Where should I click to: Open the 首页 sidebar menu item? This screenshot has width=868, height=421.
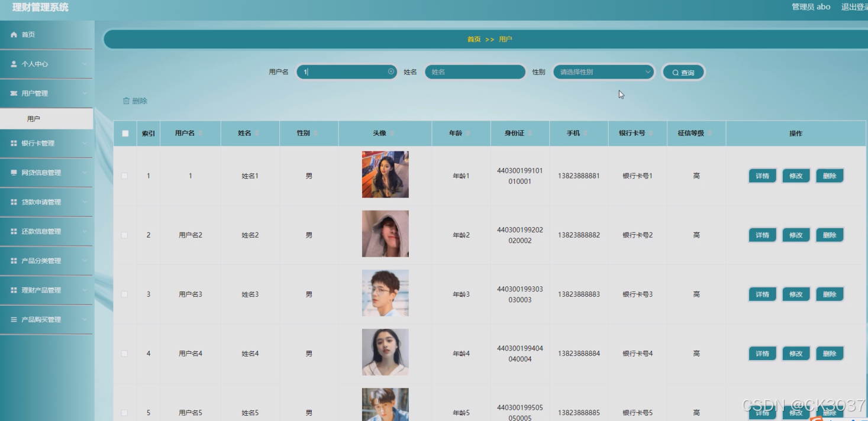[x=46, y=35]
